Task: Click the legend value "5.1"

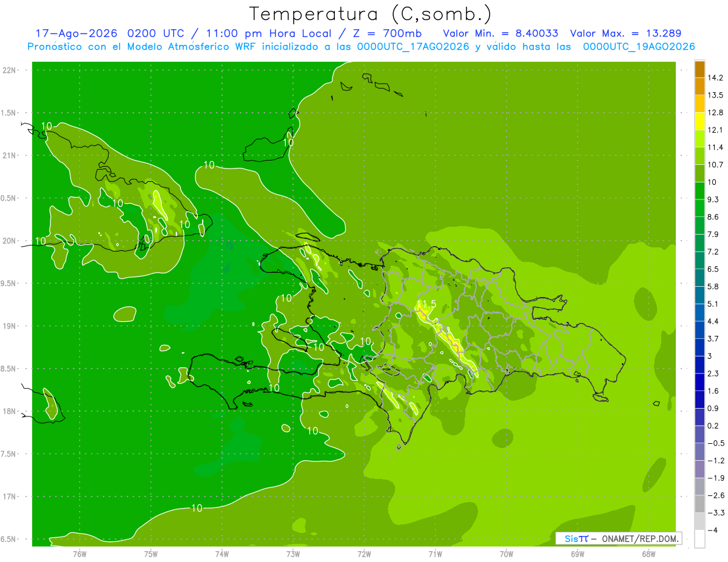Action: point(713,304)
